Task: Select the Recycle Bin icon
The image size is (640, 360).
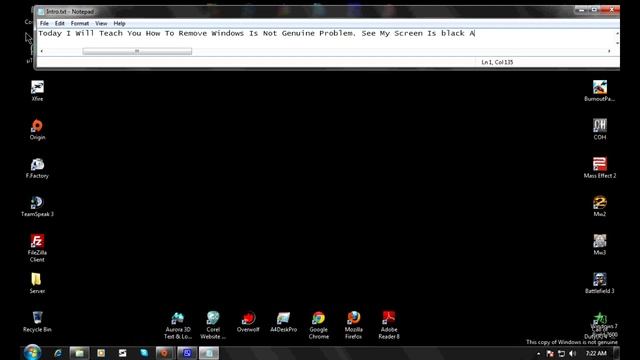Action: pyautogui.click(x=37, y=322)
